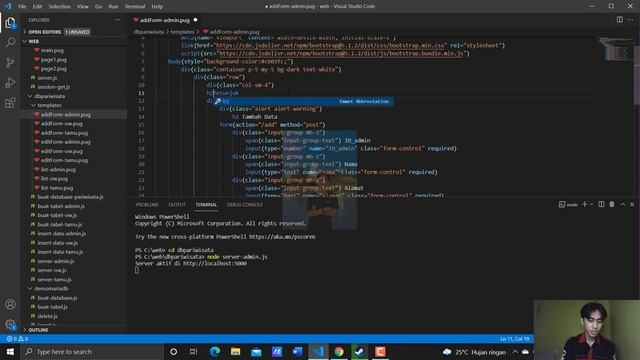Open Google Chrome from taskbar
This screenshot has width=640, height=360.
pyautogui.click(x=339, y=351)
